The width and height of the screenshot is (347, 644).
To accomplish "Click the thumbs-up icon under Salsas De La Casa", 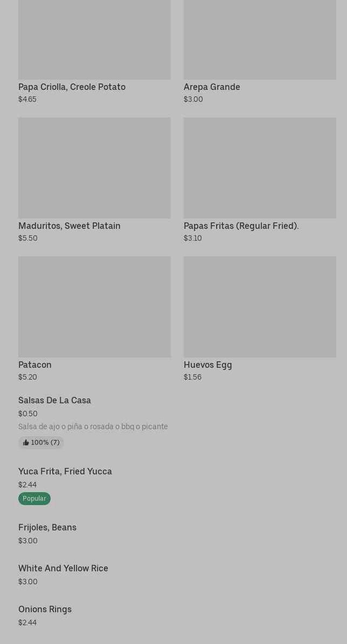I will (x=26, y=443).
